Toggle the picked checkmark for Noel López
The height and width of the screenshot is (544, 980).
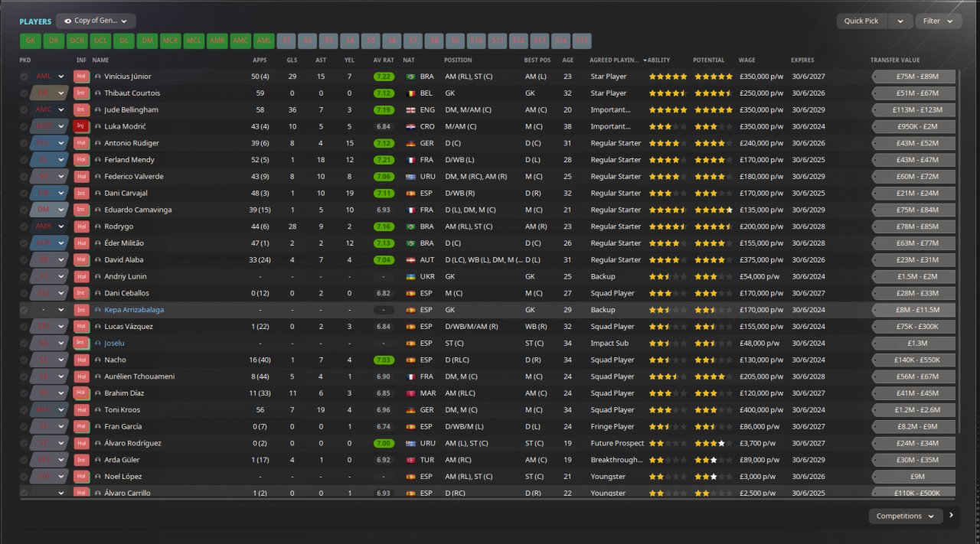(24, 477)
